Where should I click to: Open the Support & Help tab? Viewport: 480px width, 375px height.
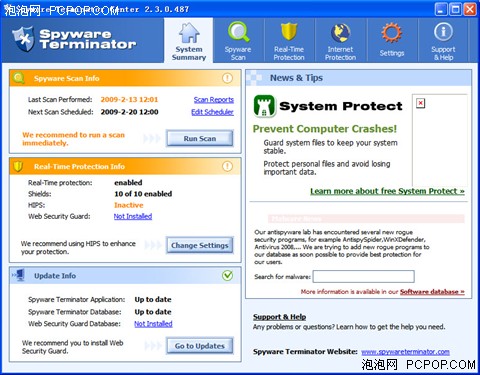point(443,41)
